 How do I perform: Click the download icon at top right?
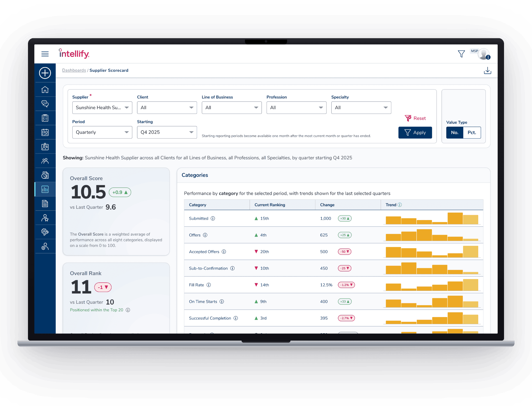pyautogui.click(x=487, y=71)
